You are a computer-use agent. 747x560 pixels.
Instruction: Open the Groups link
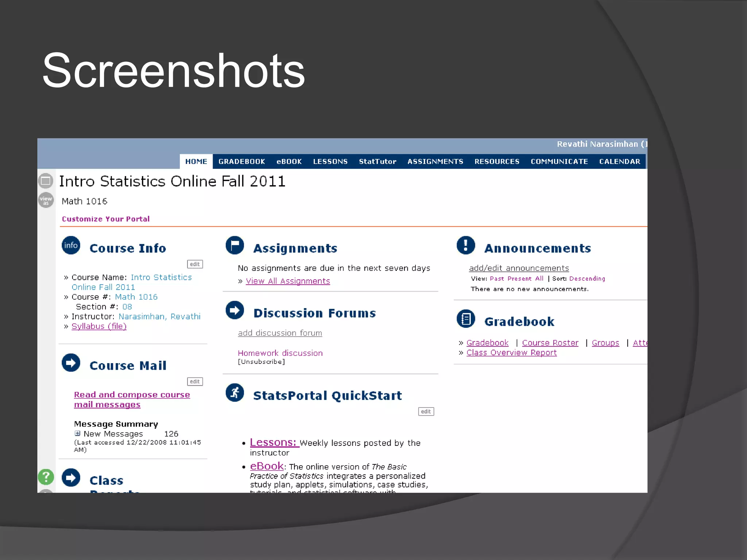pos(605,343)
